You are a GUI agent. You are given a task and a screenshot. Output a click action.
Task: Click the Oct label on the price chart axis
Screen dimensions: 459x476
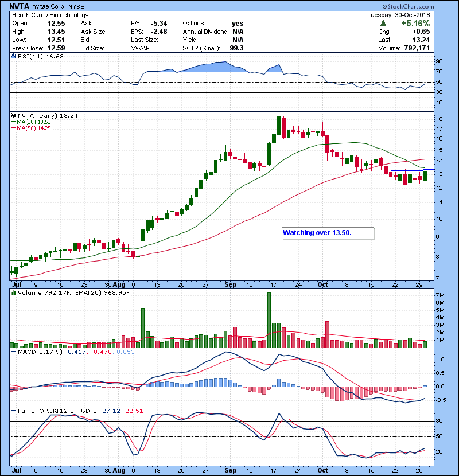(x=322, y=285)
